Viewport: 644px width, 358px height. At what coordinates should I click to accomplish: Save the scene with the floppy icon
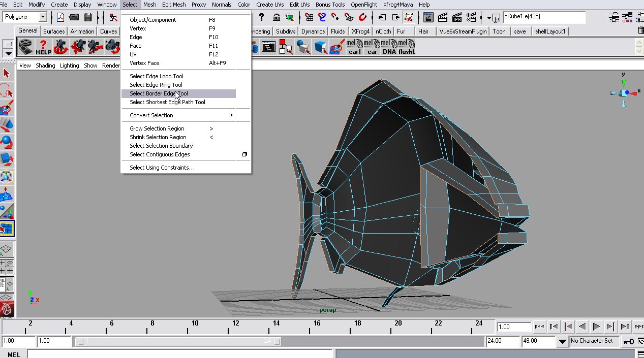[87, 17]
